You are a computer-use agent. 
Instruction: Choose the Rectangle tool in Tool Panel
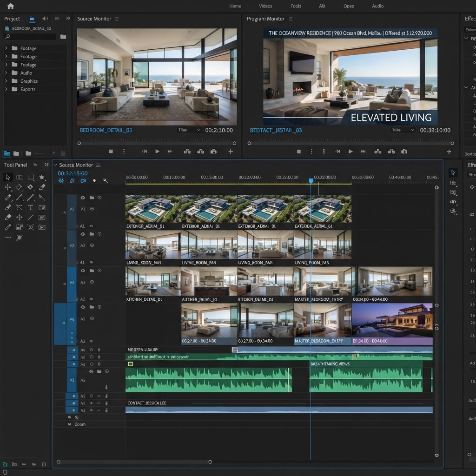point(31,177)
